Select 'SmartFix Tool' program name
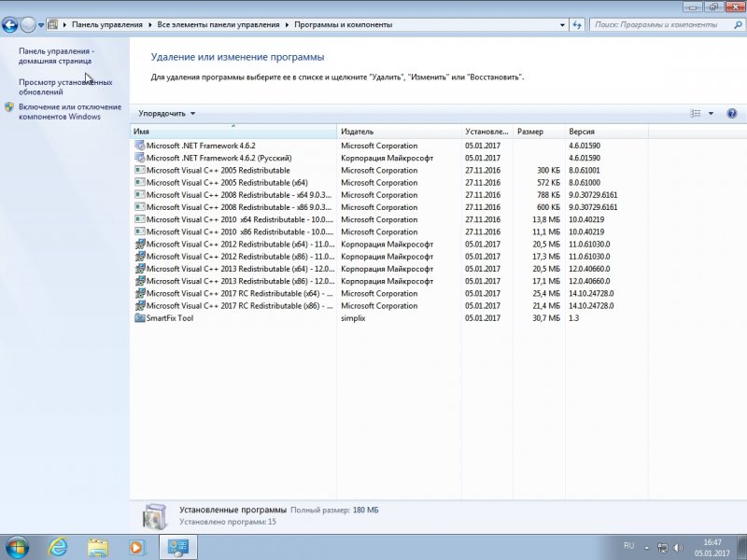This screenshot has height=560, width=747. point(170,318)
